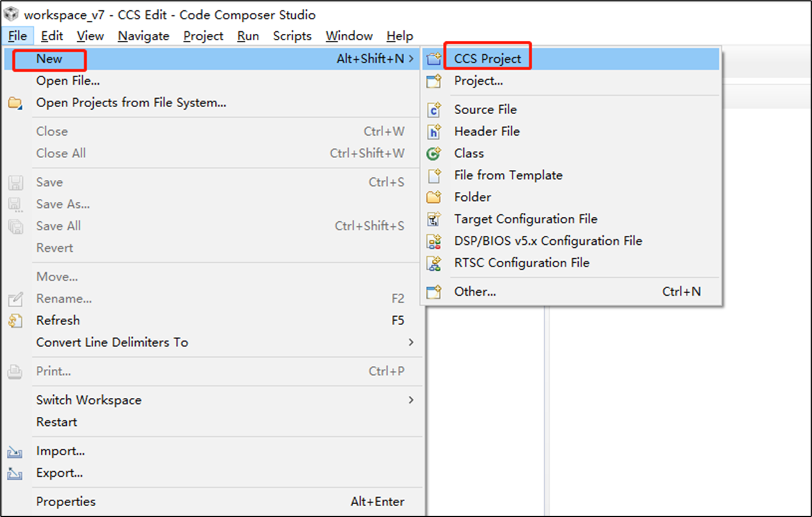Click the Open Projects folder icon

point(15,103)
